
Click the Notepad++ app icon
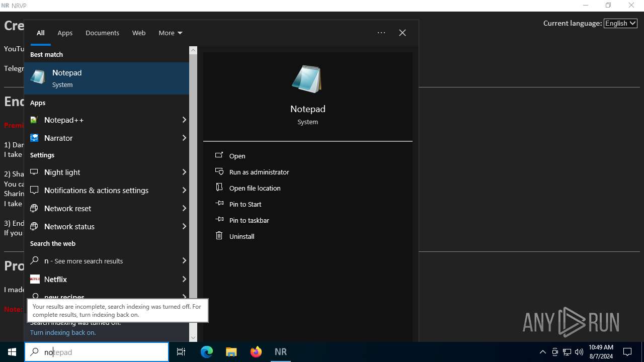[34, 120]
